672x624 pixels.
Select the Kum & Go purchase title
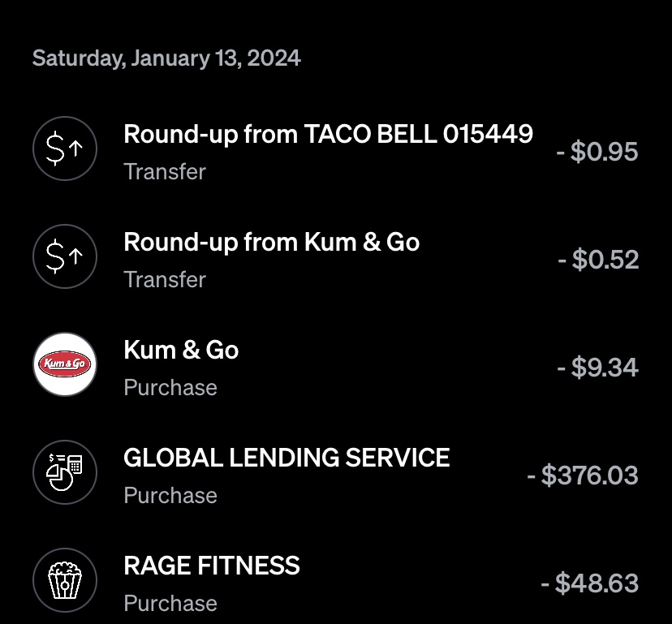tap(181, 350)
